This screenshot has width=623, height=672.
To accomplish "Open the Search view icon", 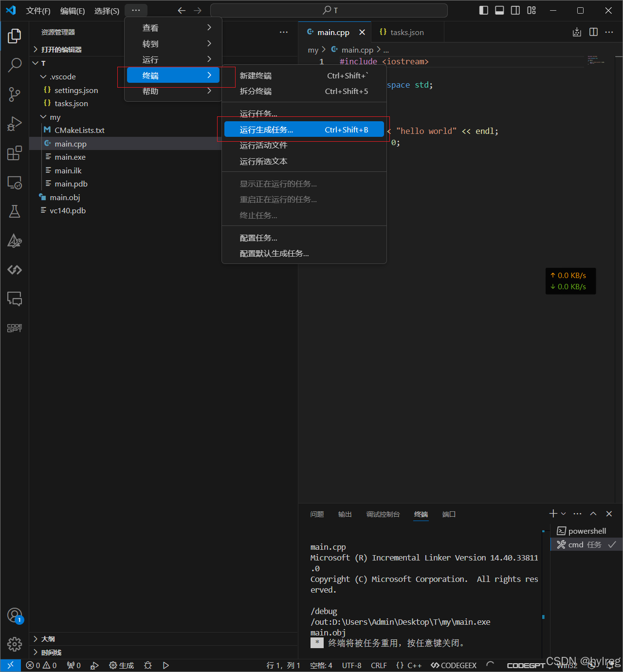I will (15, 65).
